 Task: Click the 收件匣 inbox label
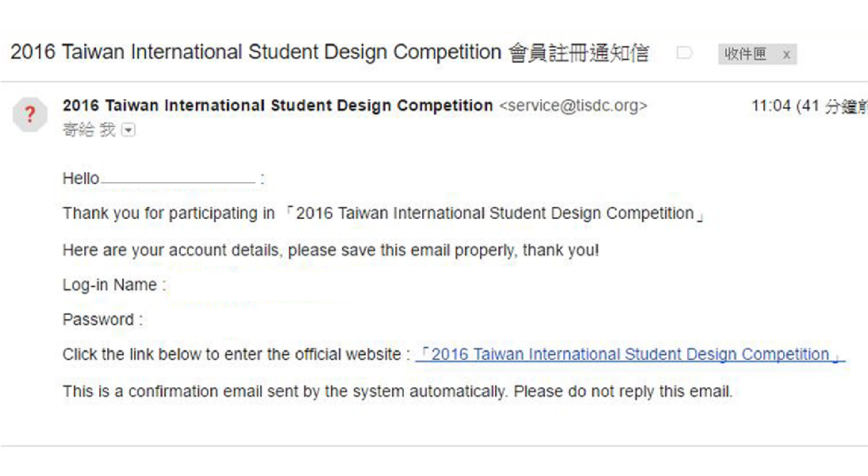(745, 54)
